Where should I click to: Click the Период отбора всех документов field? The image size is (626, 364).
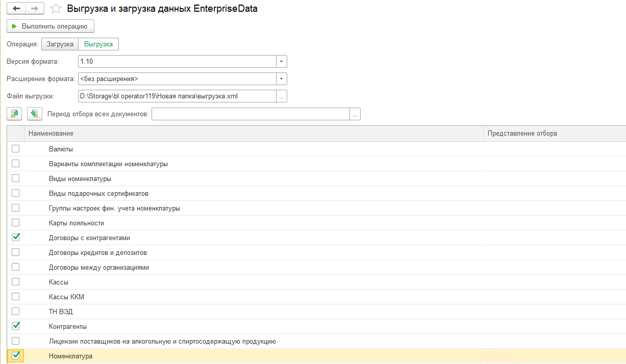pos(251,114)
